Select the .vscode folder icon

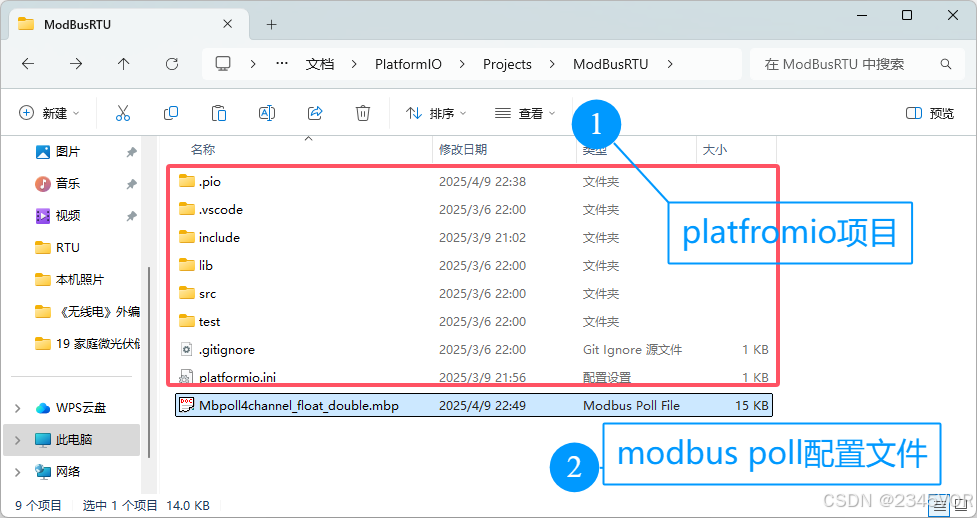click(186, 209)
